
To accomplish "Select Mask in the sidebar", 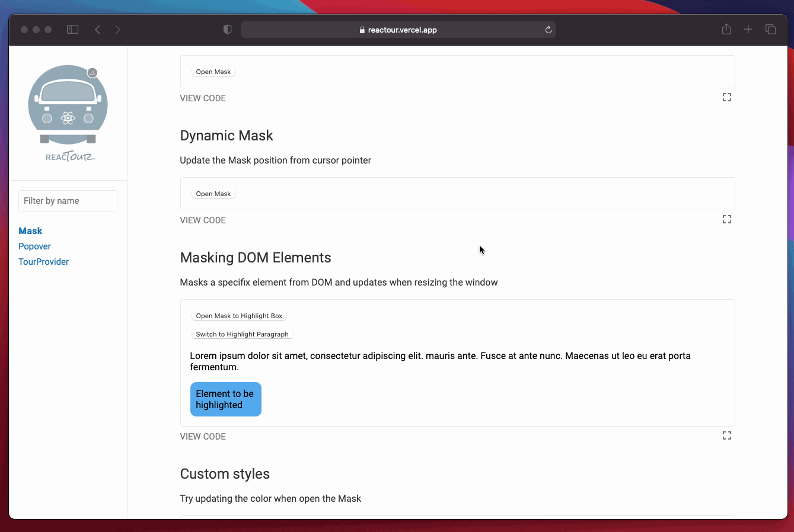I will pyautogui.click(x=30, y=231).
